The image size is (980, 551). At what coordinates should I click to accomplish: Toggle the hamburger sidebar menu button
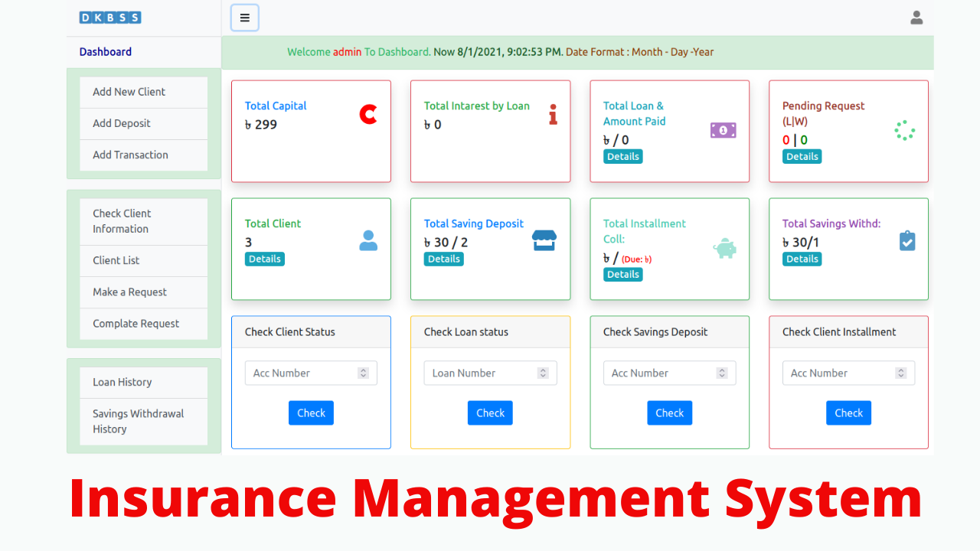click(244, 18)
